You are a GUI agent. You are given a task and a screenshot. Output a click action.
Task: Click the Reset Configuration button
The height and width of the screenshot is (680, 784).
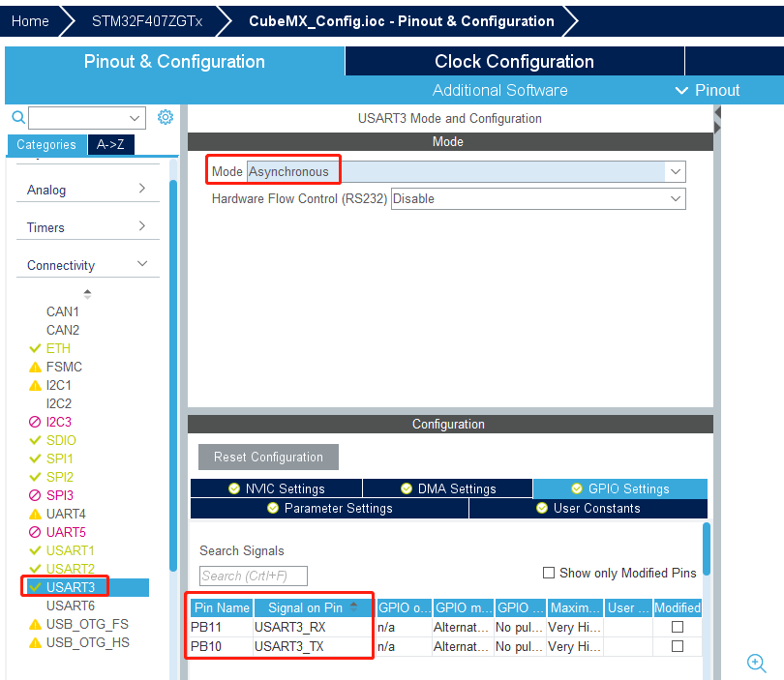pyautogui.click(x=268, y=458)
